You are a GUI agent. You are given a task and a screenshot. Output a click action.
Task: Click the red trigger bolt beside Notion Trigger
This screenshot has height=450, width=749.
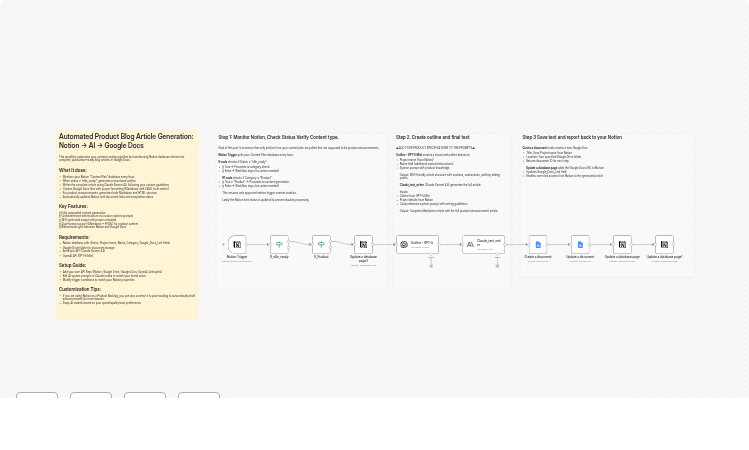pos(223,245)
